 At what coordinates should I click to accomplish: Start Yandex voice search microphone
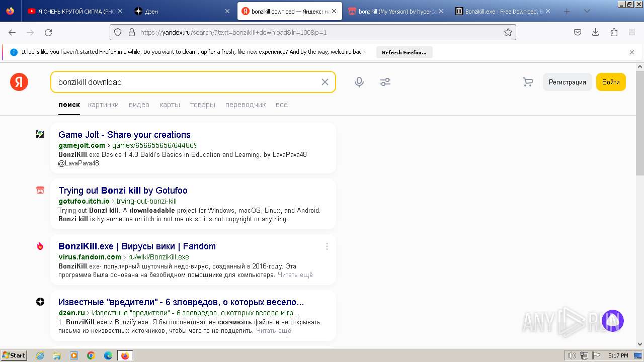pyautogui.click(x=359, y=82)
